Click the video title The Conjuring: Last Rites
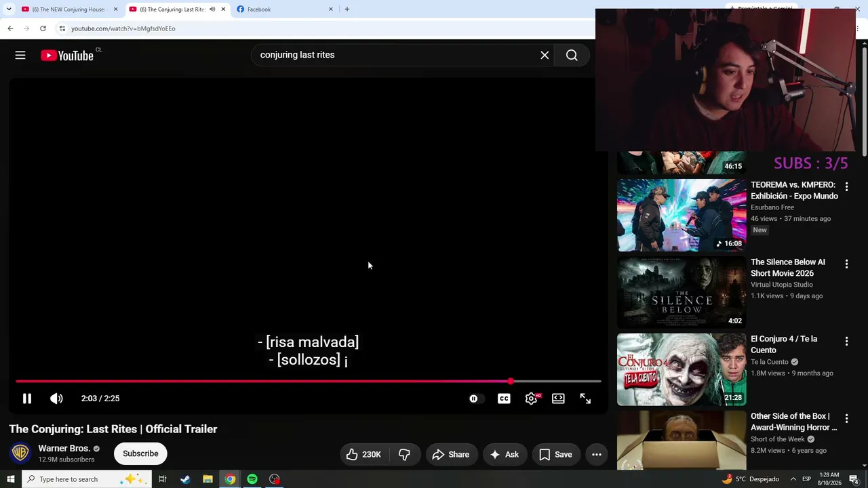The height and width of the screenshot is (488, 868). pos(113,429)
